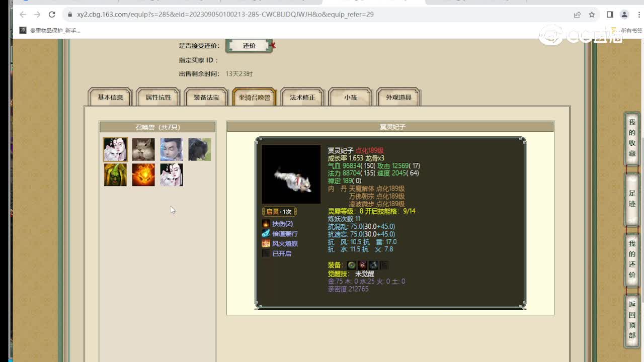This screenshot has height=362, width=644.
Task: Switch to the 装备法宝 tab
Action: click(206, 97)
